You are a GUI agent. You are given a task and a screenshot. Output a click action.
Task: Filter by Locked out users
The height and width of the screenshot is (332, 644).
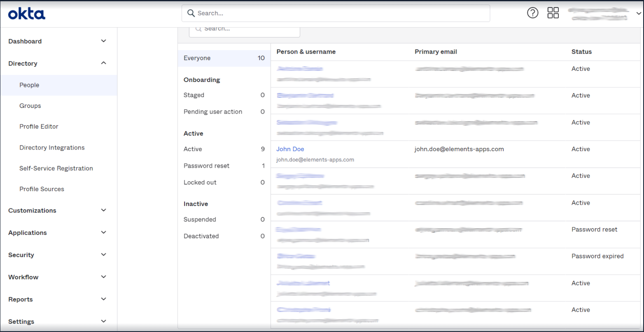pyautogui.click(x=200, y=182)
